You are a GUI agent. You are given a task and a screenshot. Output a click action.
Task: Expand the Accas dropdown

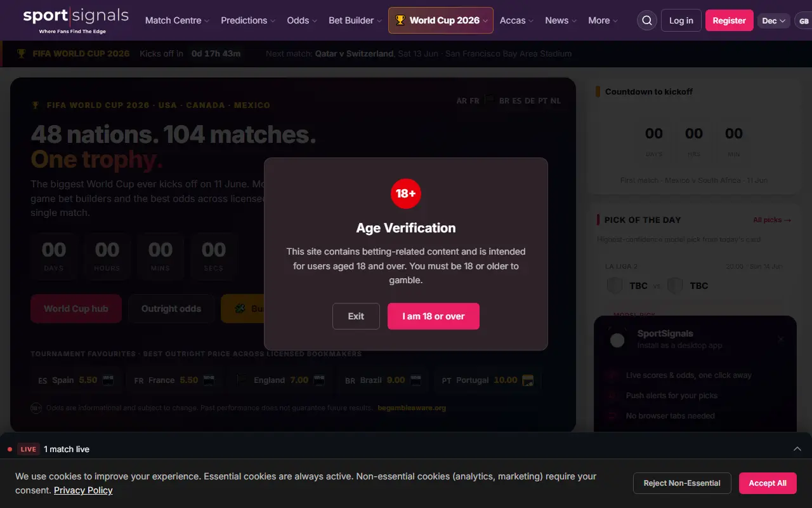tap(516, 20)
